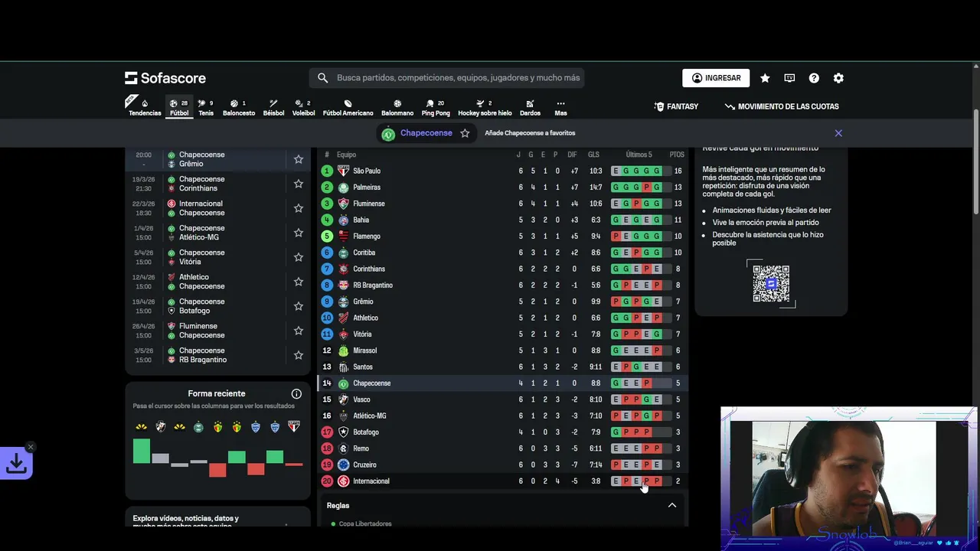
Task: Click the Remo team crest icon
Action: [x=344, y=448]
